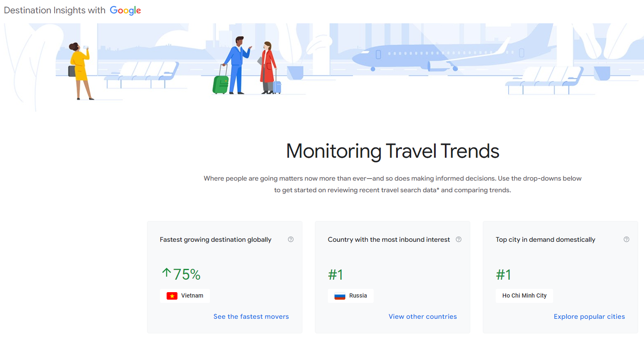Open the See the fastest movers link
The width and height of the screenshot is (644, 350).
pos(251,317)
